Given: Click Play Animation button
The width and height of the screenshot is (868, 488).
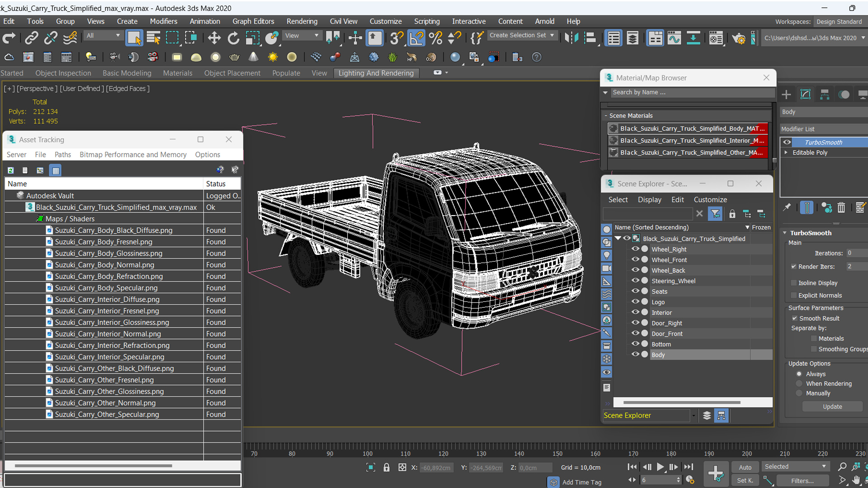Looking at the screenshot, I should (660, 467).
